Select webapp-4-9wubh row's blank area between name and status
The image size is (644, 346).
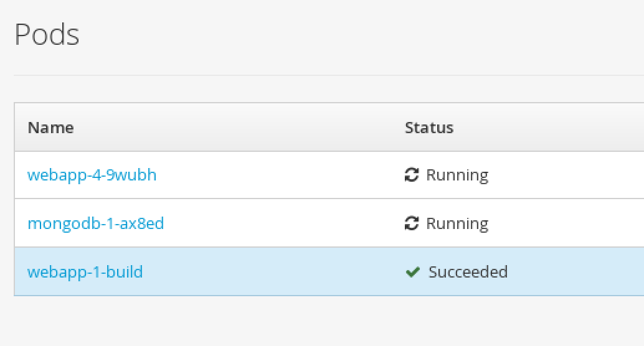(x=279, y=175)
